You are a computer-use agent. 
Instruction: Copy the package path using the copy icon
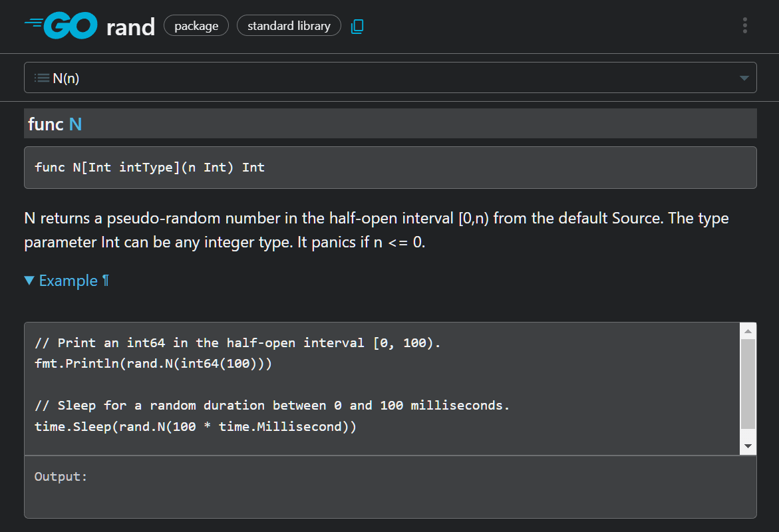coord(357,27)
